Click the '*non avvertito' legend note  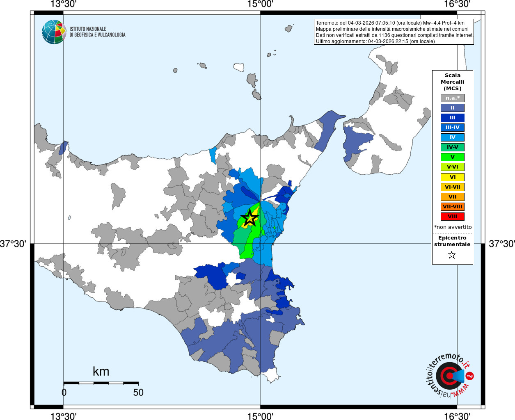[453, 227]
